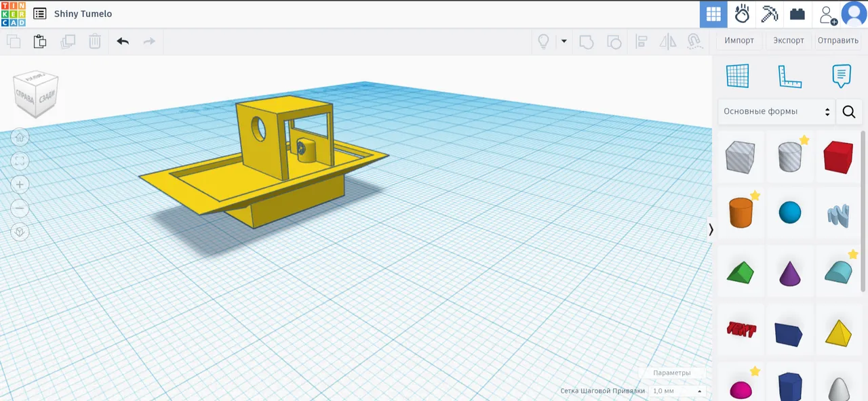Open the Отправить menu
The height and width of the screenshot is (401, 868).
837,41
